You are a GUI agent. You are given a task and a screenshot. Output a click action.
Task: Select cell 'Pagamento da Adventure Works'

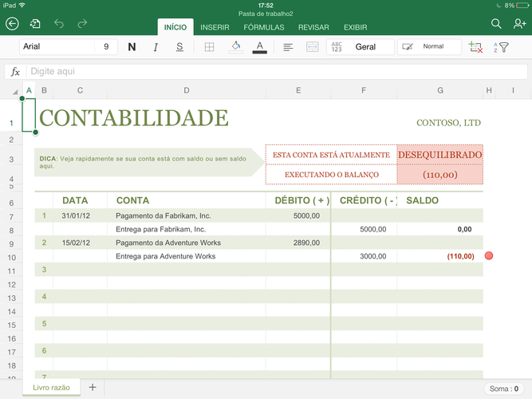pyautogui.click(x=187, y=243)
